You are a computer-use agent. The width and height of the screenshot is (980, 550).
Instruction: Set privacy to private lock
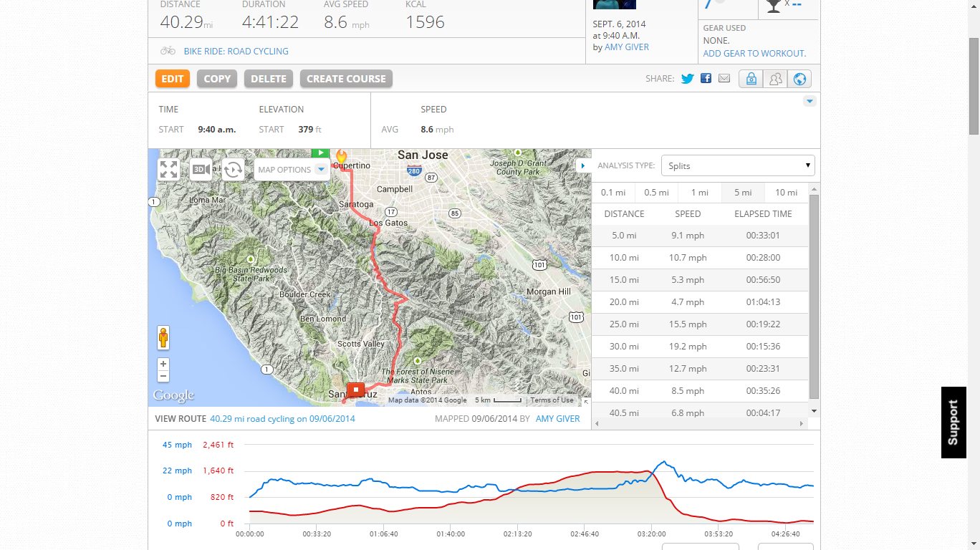click(x=751, y=79)
